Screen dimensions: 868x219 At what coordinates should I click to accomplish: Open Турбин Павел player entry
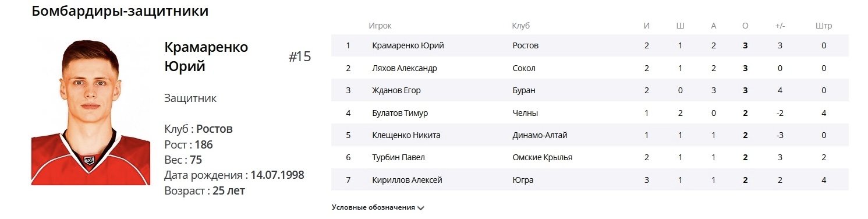399,157
